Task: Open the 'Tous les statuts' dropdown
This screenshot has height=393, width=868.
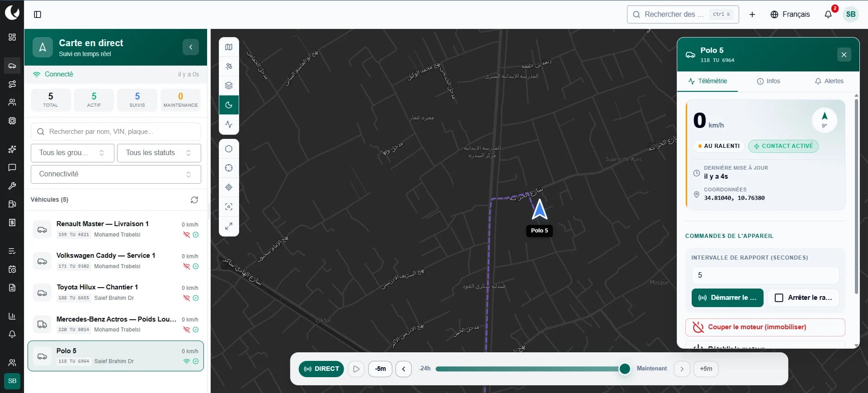Action: pos(159,153)
